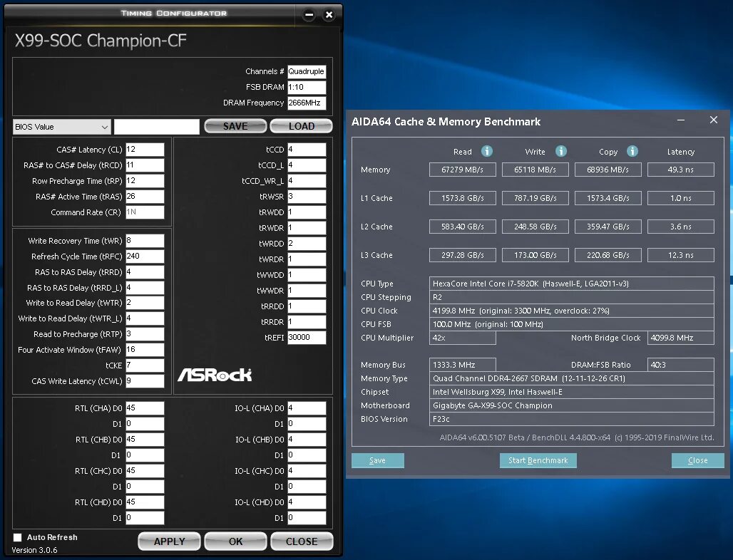Click the CAS# Latency (CL) field
Viewport: 733px width, 560px height.
click(x=145, y=150)
